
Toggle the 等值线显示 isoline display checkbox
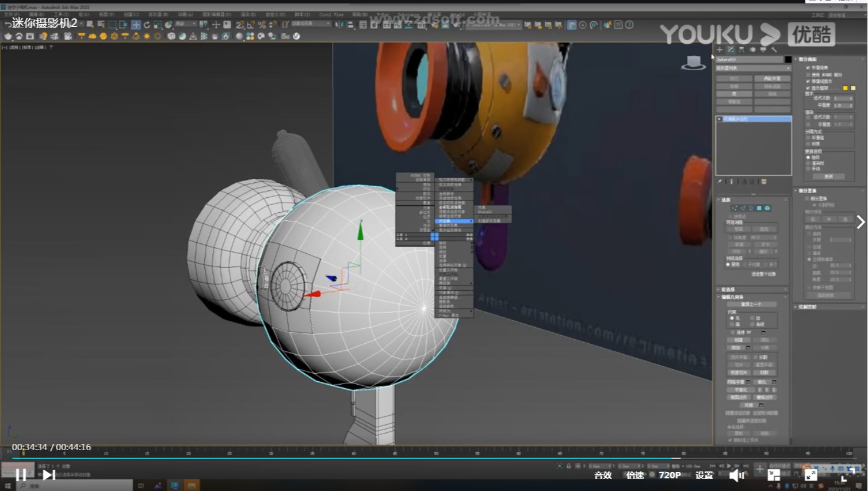(808, 81)
